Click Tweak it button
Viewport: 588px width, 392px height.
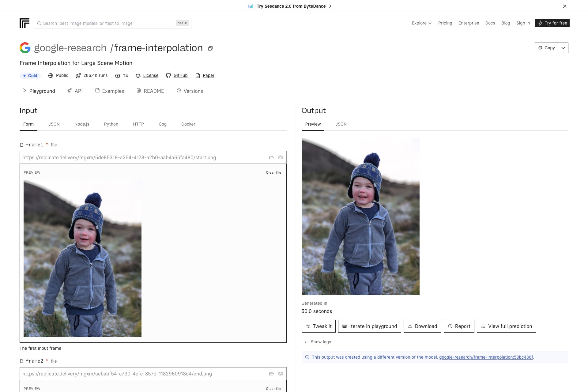point(318,326)
